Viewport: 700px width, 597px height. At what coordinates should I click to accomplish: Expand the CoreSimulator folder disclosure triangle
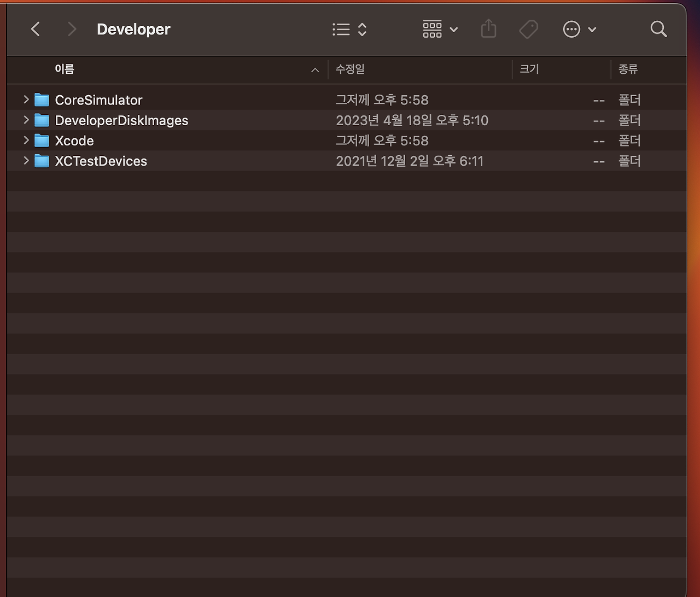[x=25, y=99]
